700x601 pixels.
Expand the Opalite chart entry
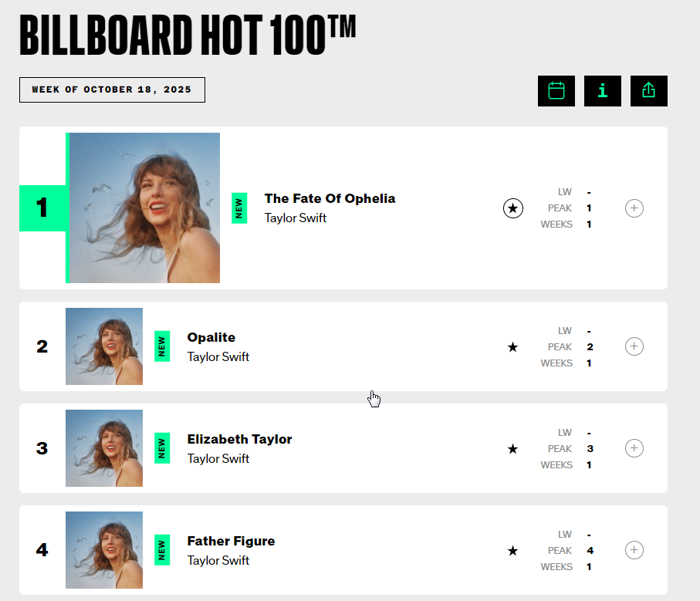click(634, 346)
